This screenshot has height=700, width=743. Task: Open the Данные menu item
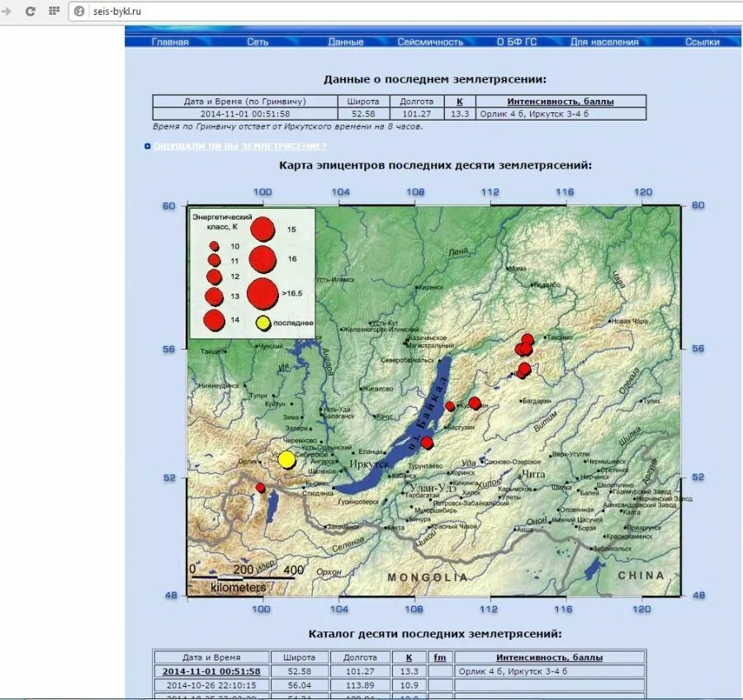click(x=346, y=42)
